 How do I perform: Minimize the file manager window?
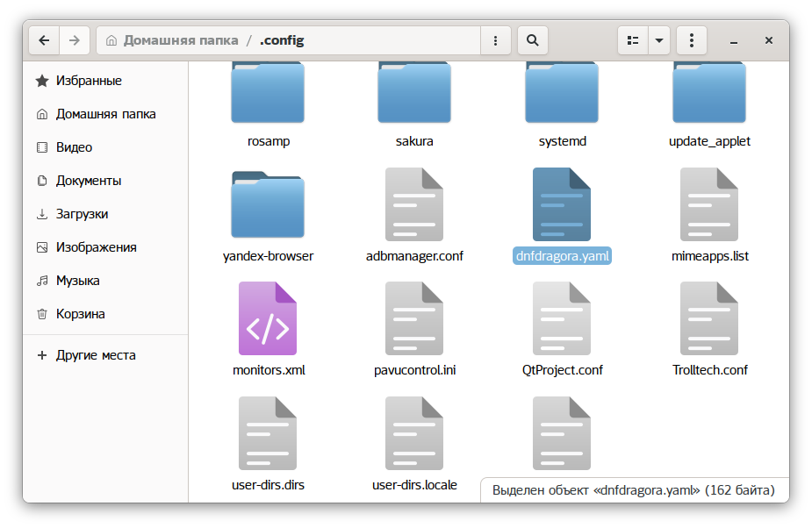pyautogui.click(x=734, y=40)
